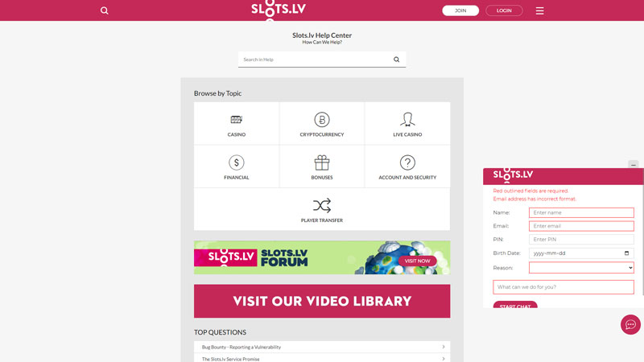
Task: Open the hamburger menu icon
Action: point(539,10)
